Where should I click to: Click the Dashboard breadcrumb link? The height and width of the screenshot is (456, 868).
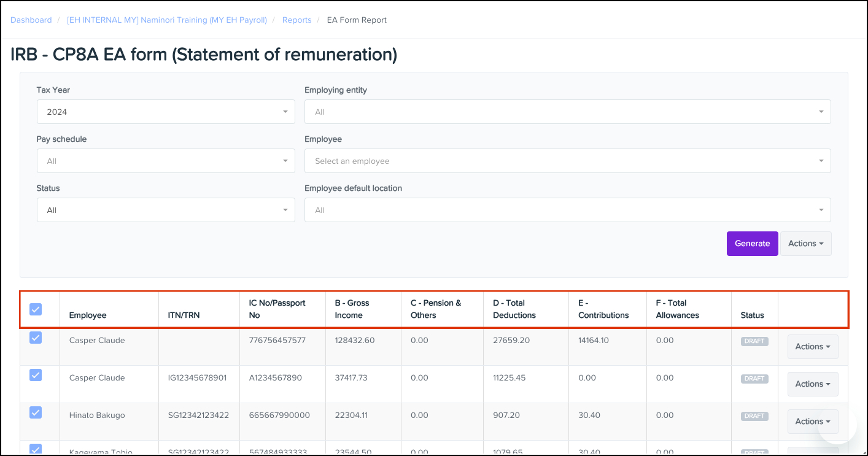[31, 20]
